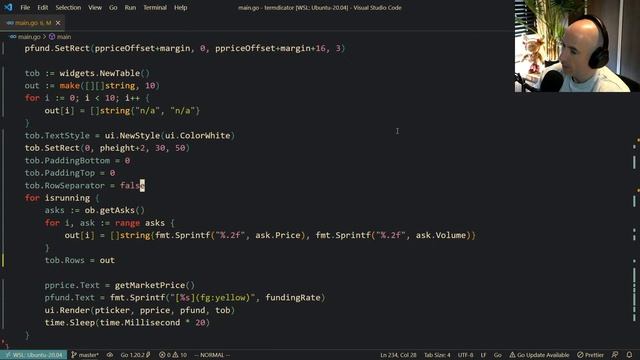
Task: Open Problems via errors and warnings count
Action: 173,355
